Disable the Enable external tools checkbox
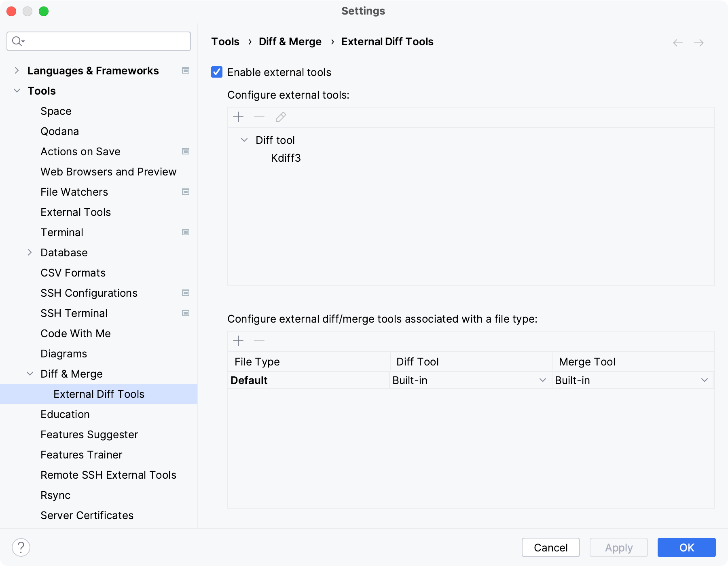 [217, 72]
